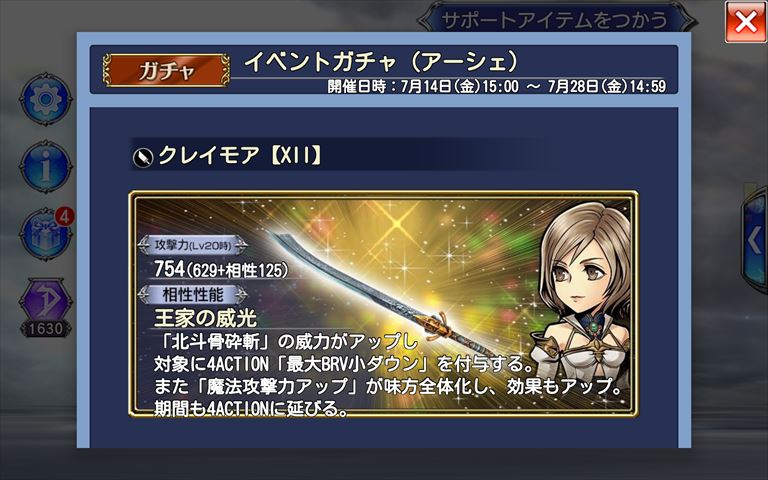Tap the purple gem currency icon
Screen dimensions: 768x480
coord(46,300)
